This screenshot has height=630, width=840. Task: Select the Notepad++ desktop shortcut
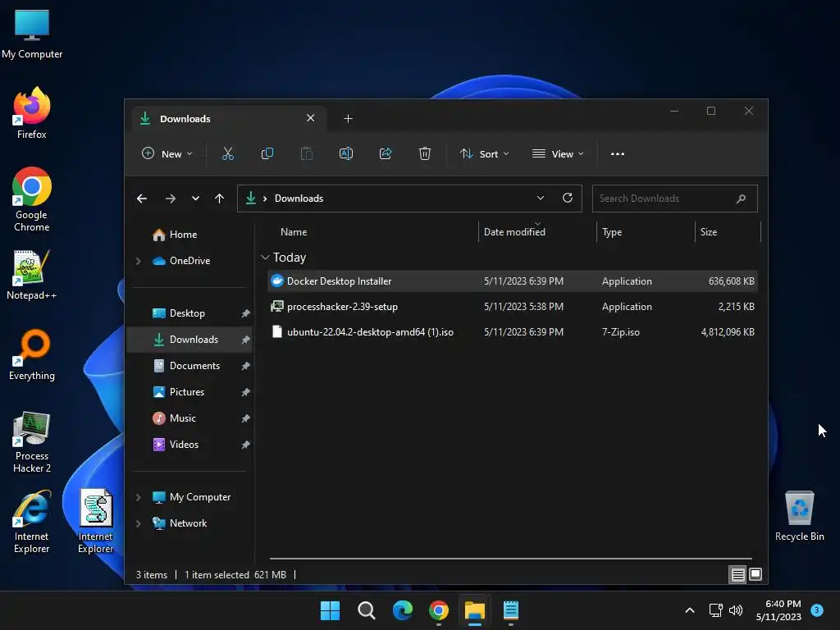32,275
